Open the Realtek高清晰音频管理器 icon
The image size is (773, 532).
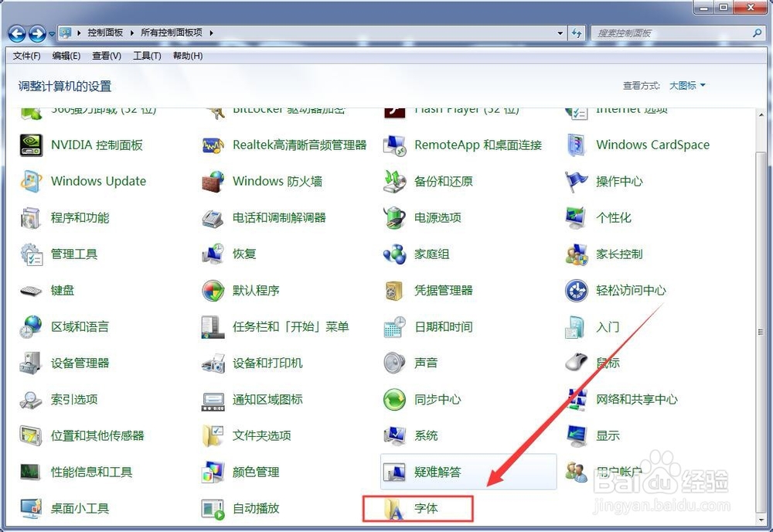pos(213,145)
